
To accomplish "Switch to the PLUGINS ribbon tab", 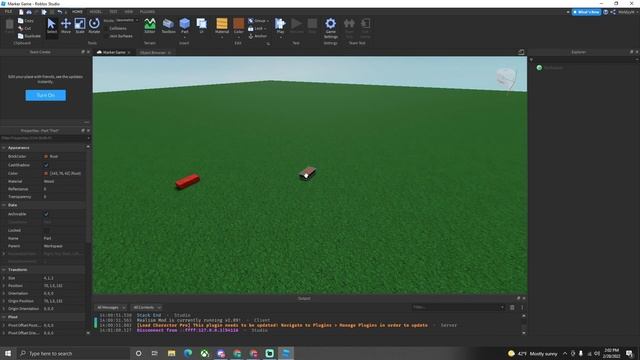I will [x=147, y=12].
